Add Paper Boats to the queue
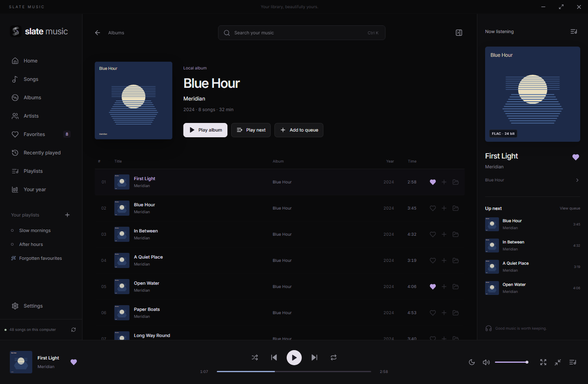Image resolution: width=588 pixels, height=384 pixels. tap(444, 313)
